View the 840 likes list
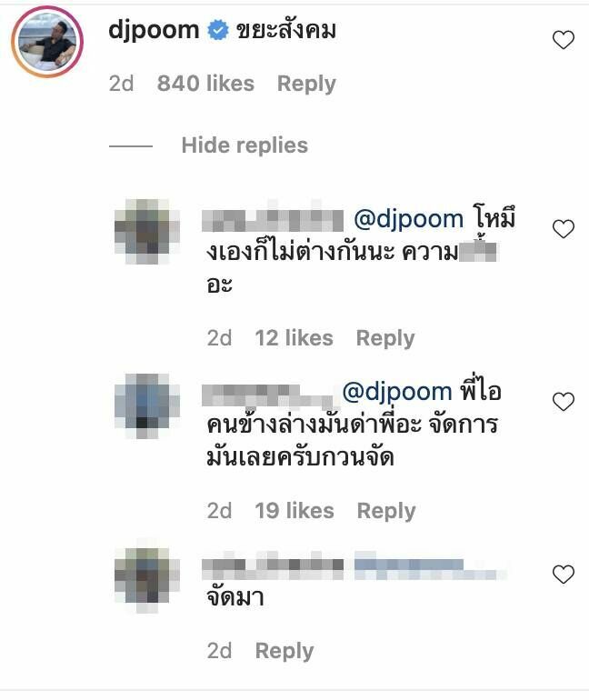Screen dimensions: 589x700 205,84
